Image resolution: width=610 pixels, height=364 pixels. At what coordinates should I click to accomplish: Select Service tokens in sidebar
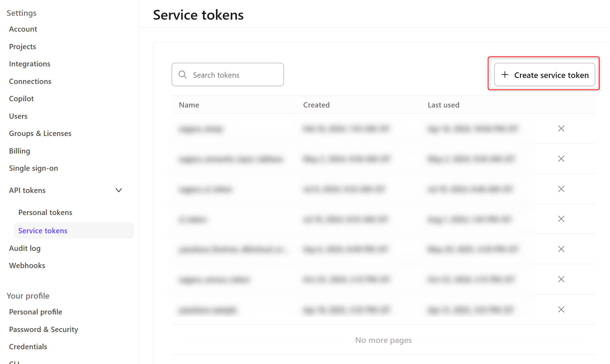point(43,230)
